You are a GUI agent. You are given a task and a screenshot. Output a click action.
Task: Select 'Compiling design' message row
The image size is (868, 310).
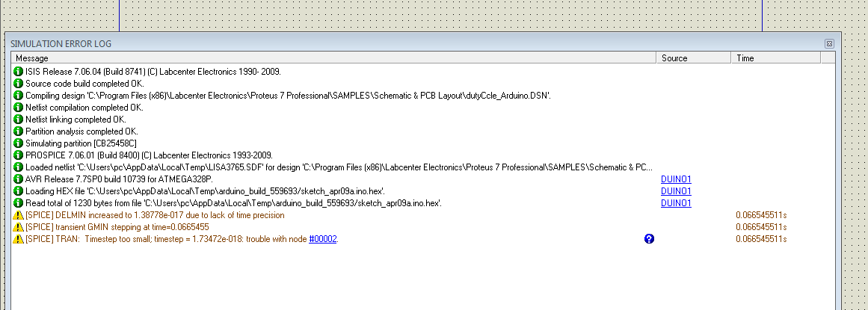click(x=288, y=95)
